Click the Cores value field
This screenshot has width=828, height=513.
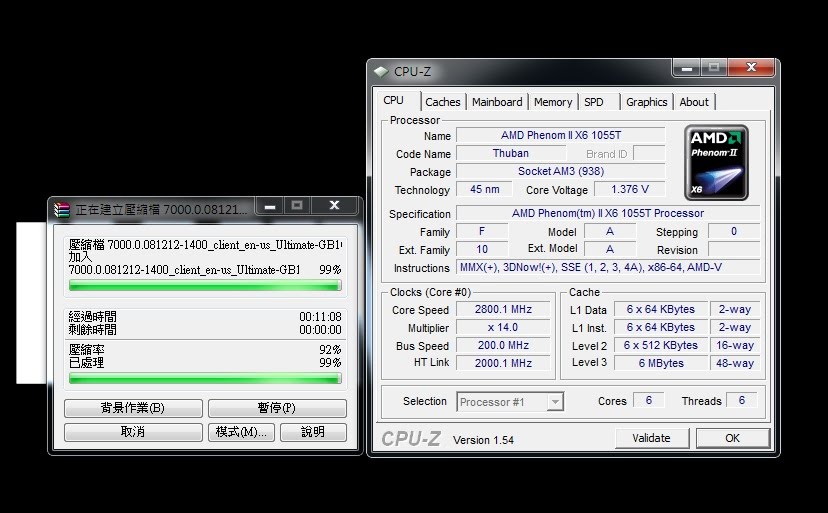648,400
